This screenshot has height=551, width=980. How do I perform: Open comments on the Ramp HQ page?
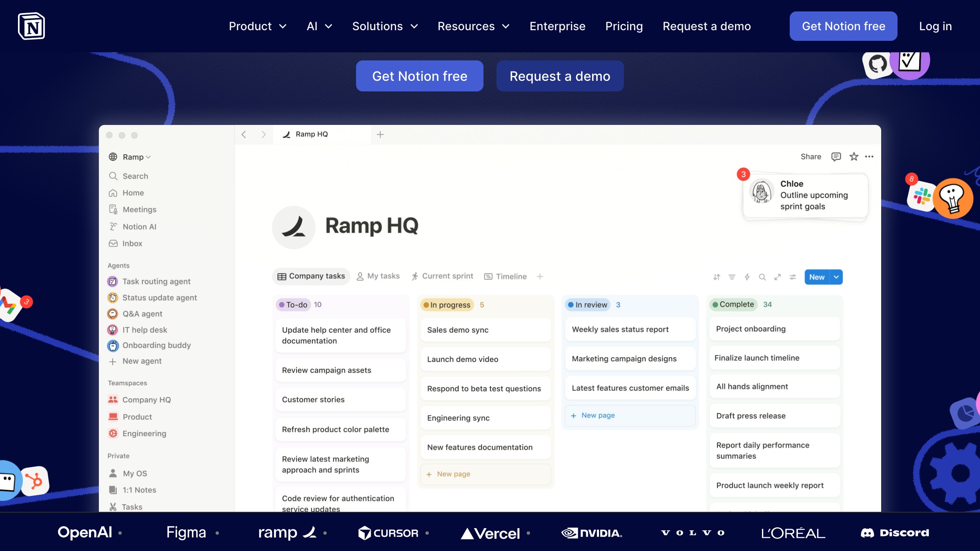tap(836, 157)
